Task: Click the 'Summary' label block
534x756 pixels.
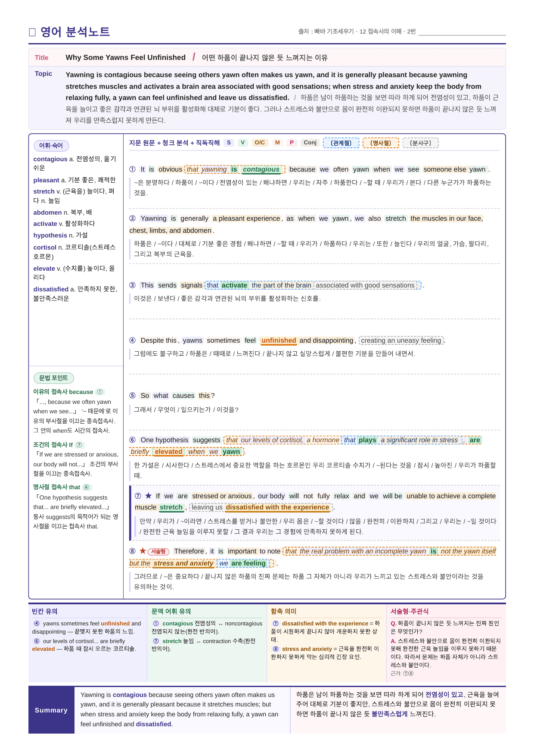Action: (x=52, y=710)
